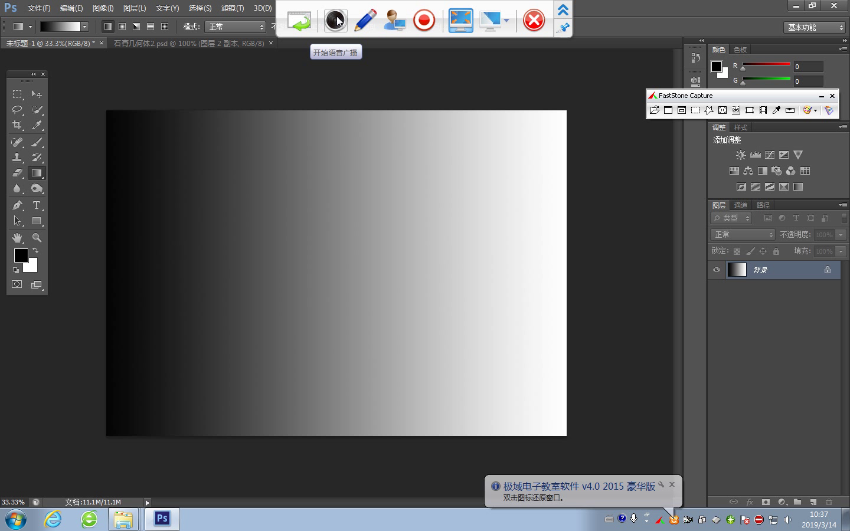Select the Lasso tool

point(17,109)
